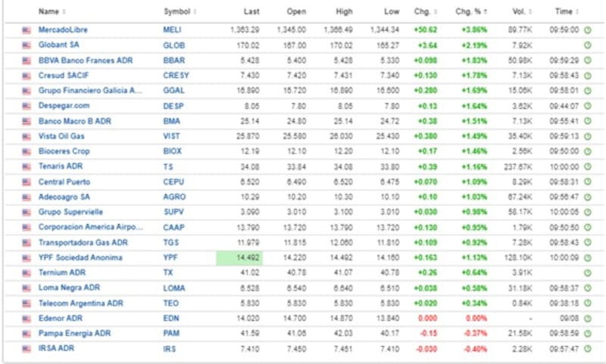Sort by the Vol. column header

click(x=521, y=11)
